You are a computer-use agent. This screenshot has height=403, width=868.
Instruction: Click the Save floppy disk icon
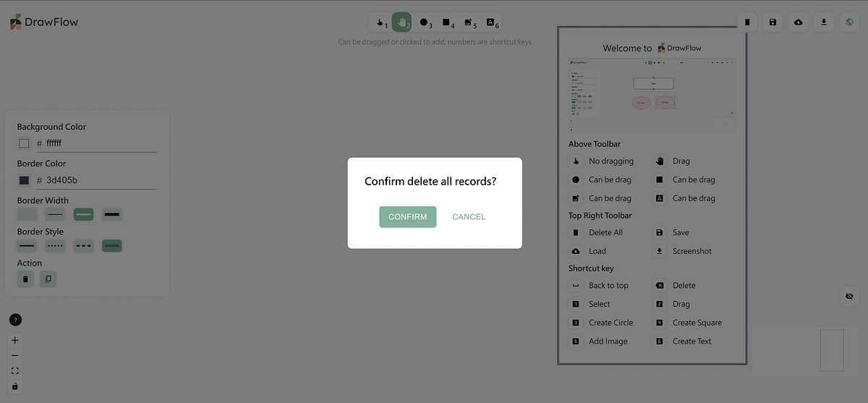(x=773, y=22)
